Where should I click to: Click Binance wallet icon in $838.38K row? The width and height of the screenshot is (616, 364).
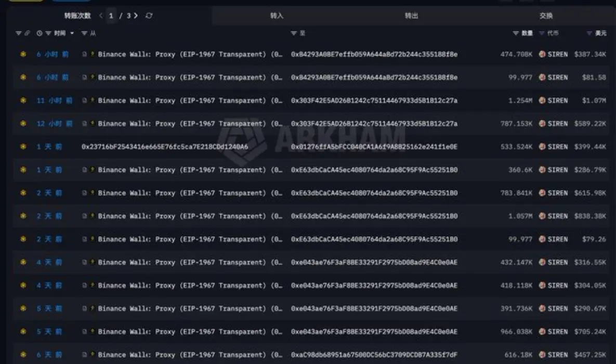coord(93,215)
